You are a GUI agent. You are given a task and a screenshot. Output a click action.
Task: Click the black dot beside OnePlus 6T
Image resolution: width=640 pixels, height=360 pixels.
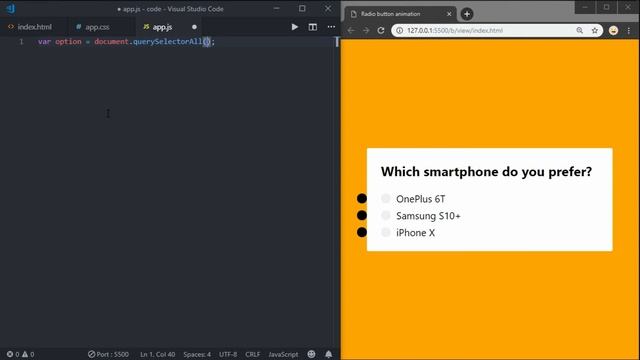coord(362,198)
